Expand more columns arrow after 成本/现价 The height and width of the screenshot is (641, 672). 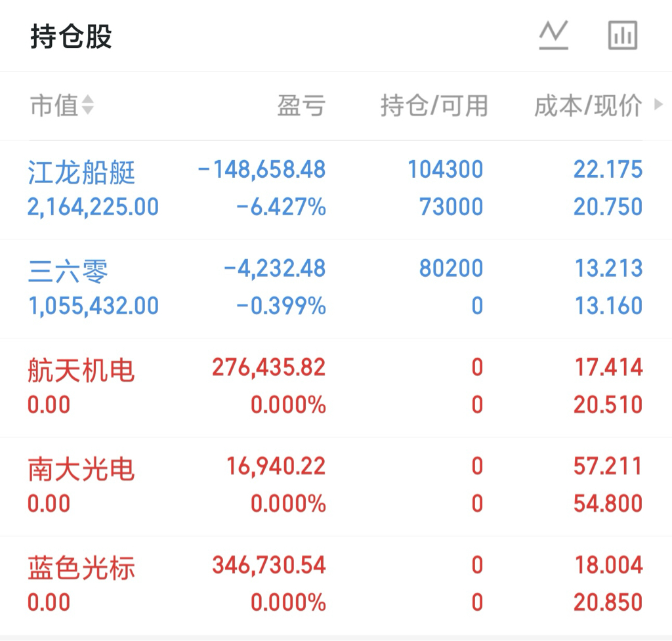tap(659, 104)
